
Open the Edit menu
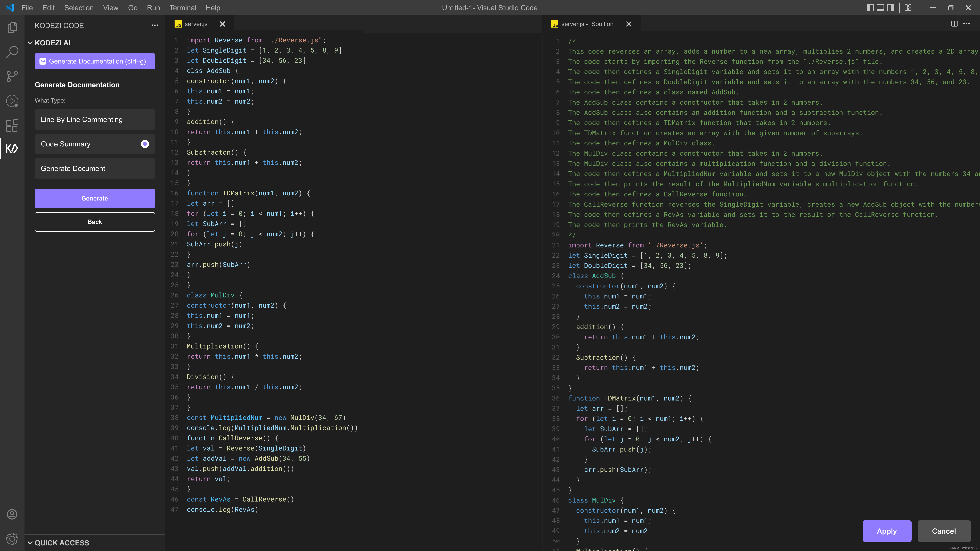[x=48, y=8]
